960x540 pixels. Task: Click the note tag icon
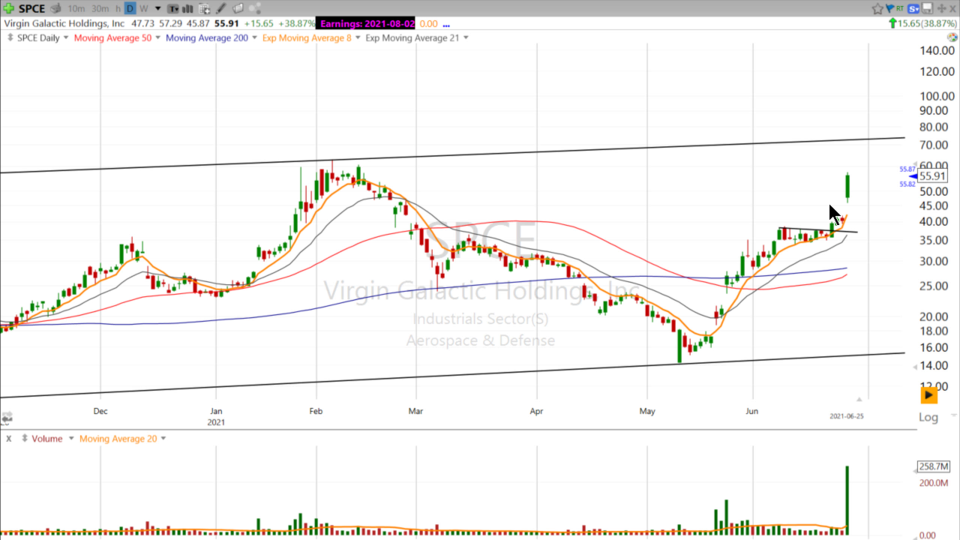[x=238, y=9]
